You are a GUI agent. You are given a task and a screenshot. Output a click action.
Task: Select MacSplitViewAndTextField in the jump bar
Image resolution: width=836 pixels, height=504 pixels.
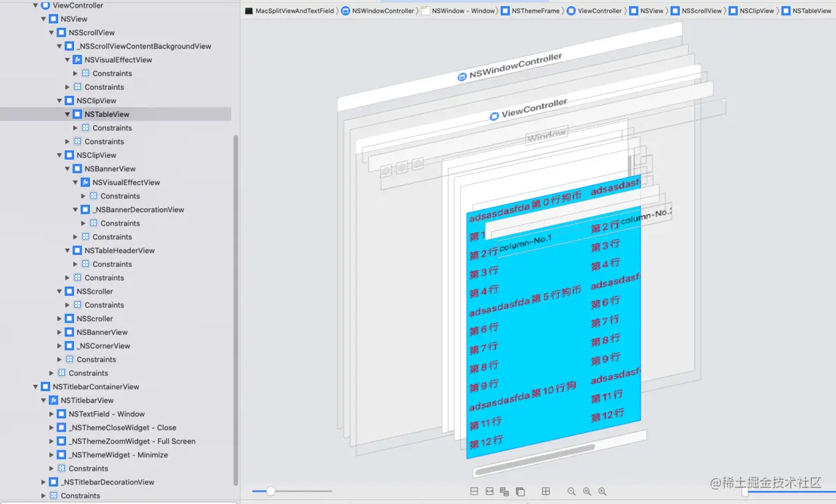point(295,11)
